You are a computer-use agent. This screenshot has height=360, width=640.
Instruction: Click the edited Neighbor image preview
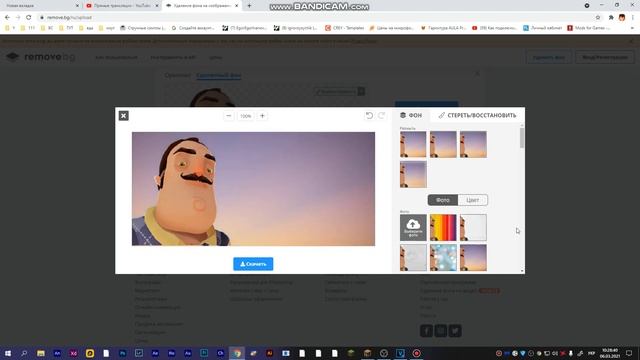[253, 189]
